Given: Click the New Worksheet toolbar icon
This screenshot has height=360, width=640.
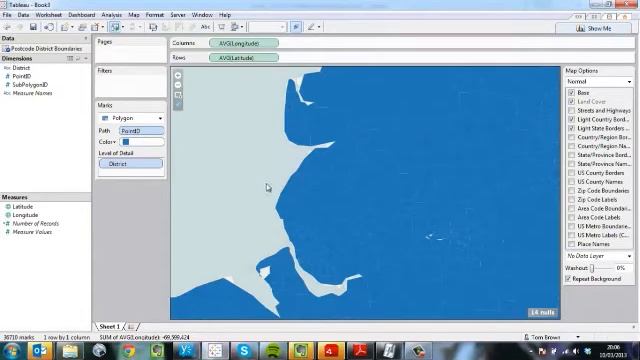Looking at the screenshot, I should point(64,27).
